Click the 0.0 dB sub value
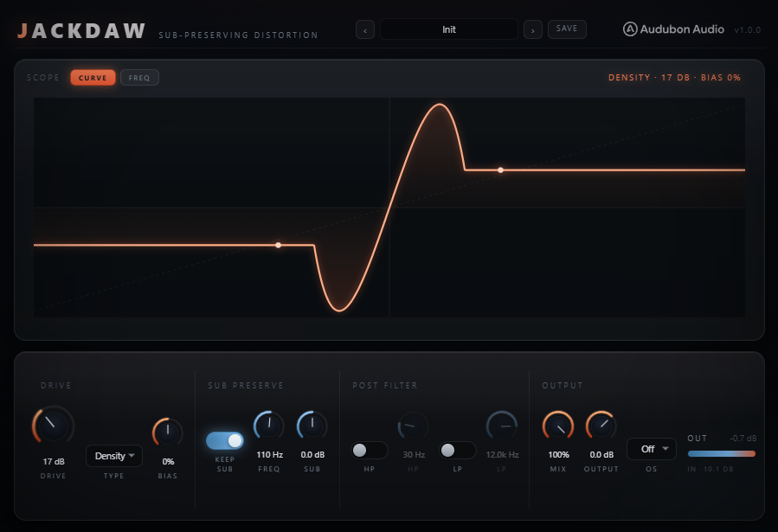The image size is (778, 532). (312, 455)
